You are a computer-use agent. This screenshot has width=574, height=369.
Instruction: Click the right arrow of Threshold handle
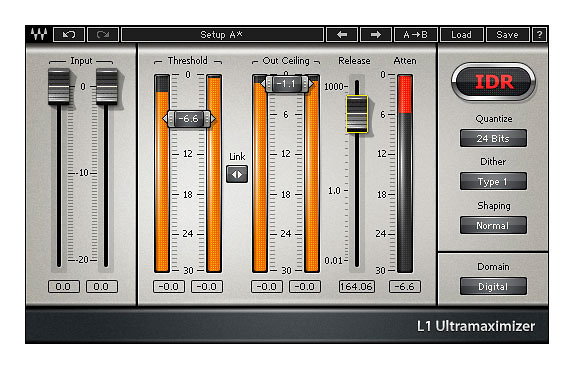[x=213, y=119]
